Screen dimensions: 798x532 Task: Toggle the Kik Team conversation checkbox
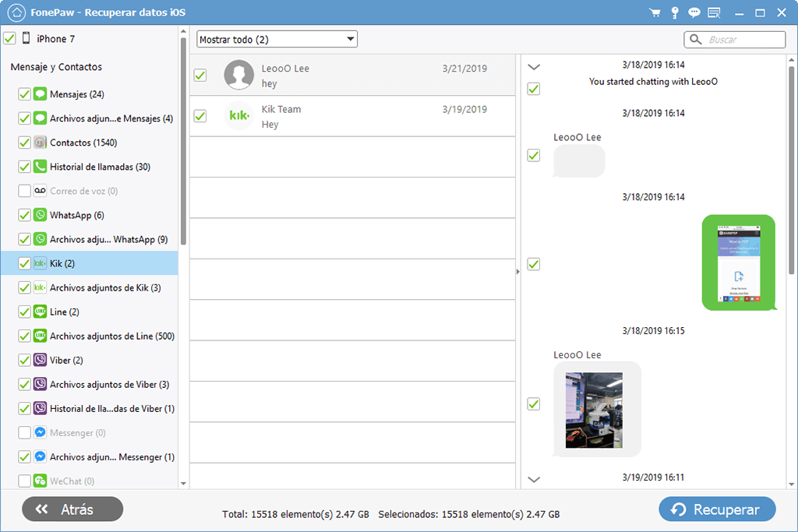tap(200, 116)
